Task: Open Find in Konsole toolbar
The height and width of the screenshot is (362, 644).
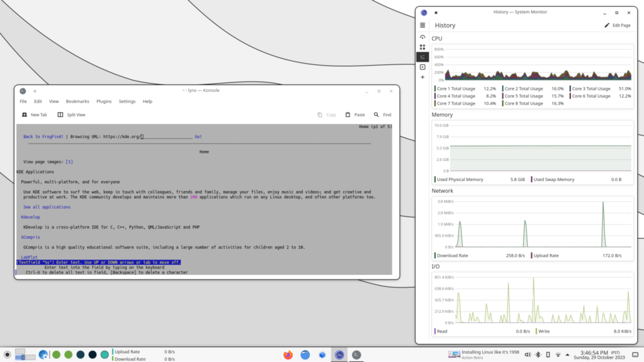Action: [382, 115]
